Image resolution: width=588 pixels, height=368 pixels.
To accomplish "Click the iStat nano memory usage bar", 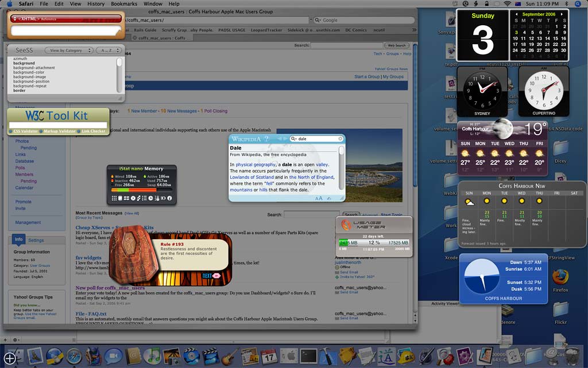I will [x=141, y=190].
